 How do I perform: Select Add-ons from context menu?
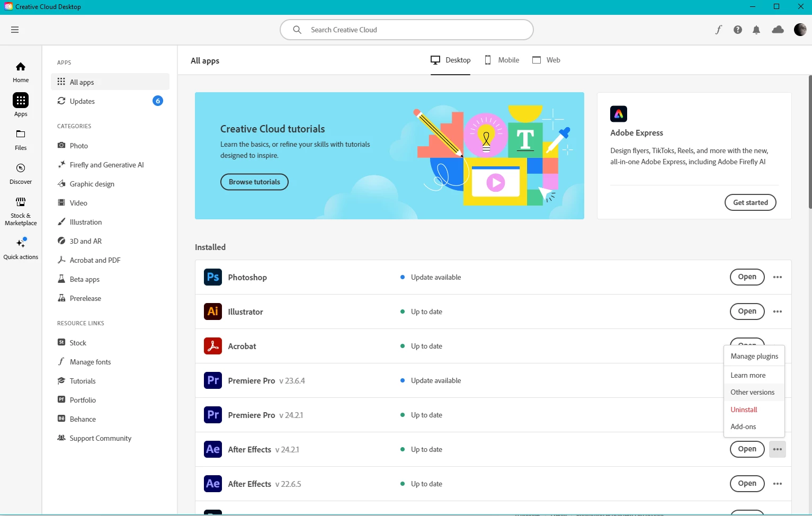pos(754,426)
